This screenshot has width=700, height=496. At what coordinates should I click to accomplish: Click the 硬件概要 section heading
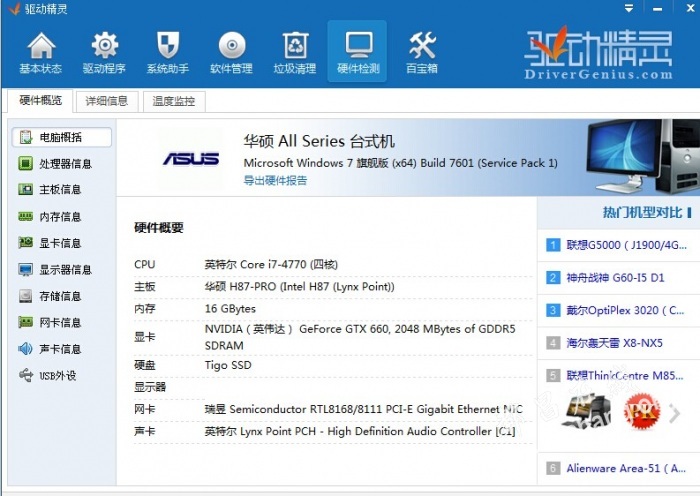pos(158,228)
